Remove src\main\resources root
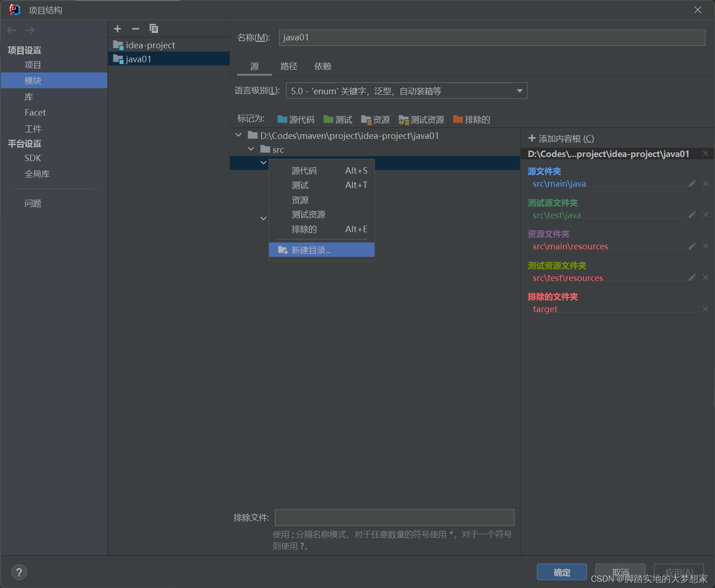 [x=706, y=247]
